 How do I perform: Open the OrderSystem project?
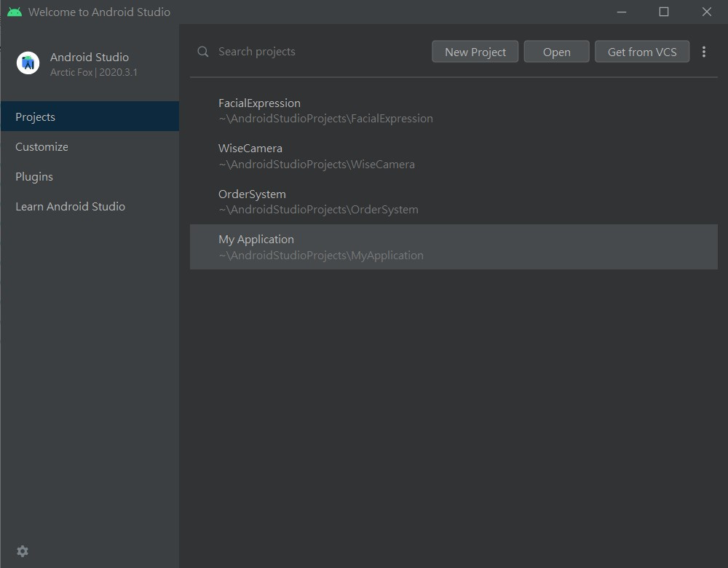(x=454, y=202)
